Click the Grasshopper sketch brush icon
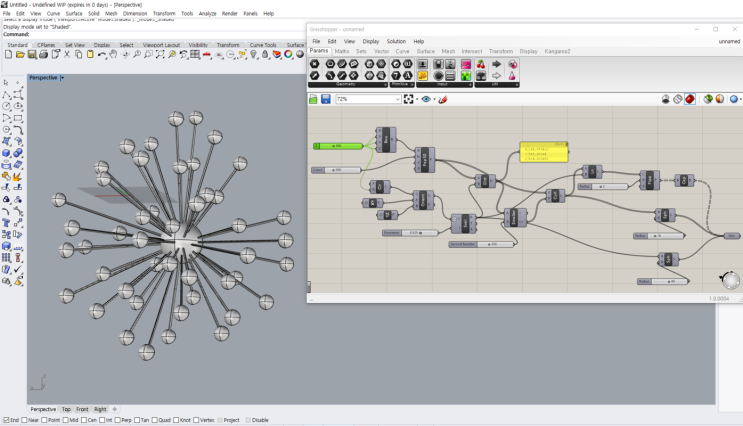This screenshot has height=426, width=743. click(443, 99)
